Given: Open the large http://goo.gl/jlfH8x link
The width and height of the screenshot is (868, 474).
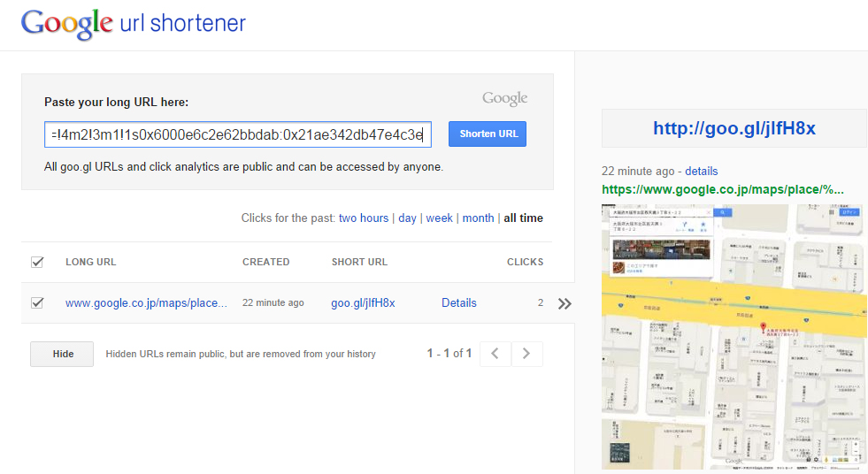Looking at the screenshot, I should [734, 128].
